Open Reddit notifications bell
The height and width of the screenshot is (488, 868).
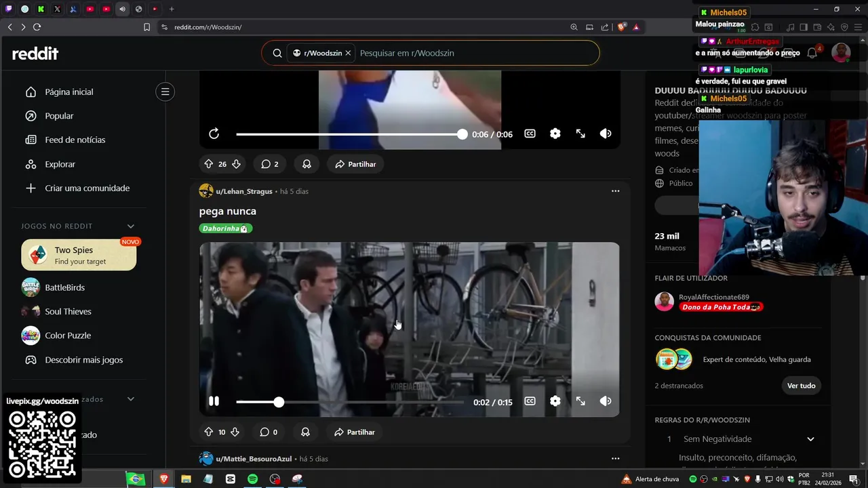point(812,53)
